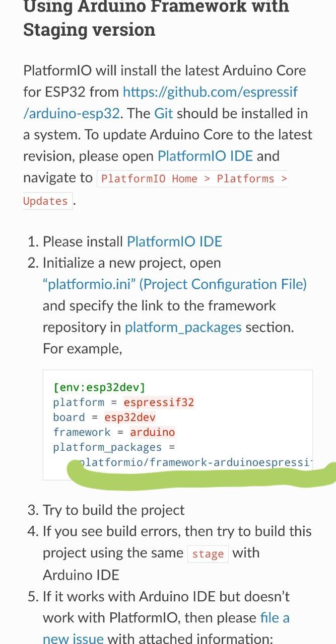Click 'platform_packages =' line in code block

114,447
